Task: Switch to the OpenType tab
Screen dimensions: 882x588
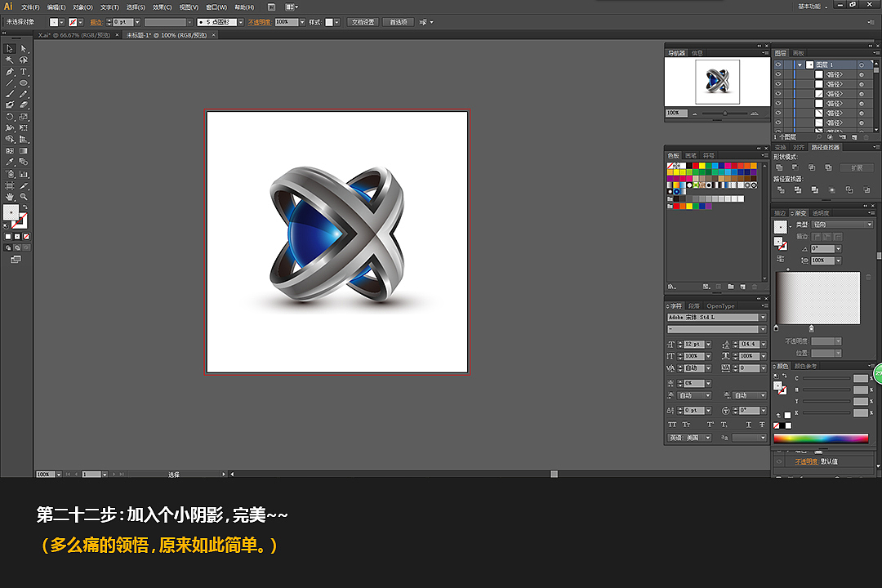Action: pyautogui.click(x=720, y=306)
